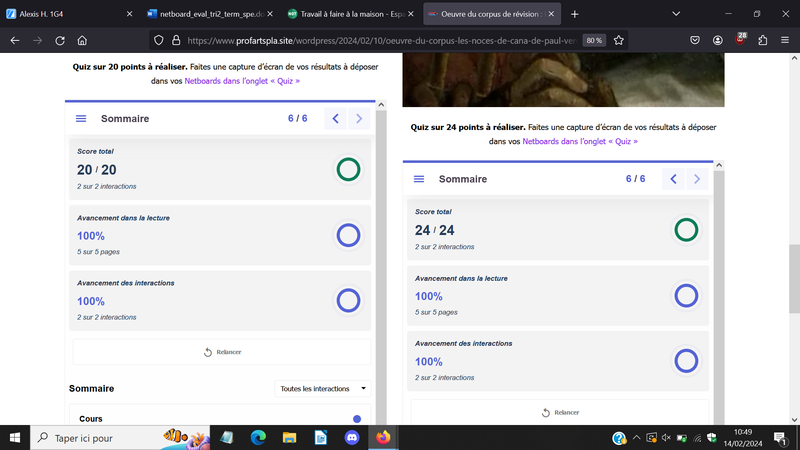Toggle the Cours blue dot indicator

pyautogui.click(x=357, y=419)
